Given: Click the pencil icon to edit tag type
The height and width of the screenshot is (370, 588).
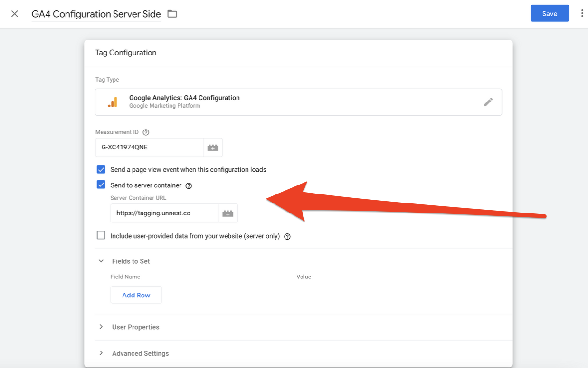Looking at the screenshot, I should [488, 102].
